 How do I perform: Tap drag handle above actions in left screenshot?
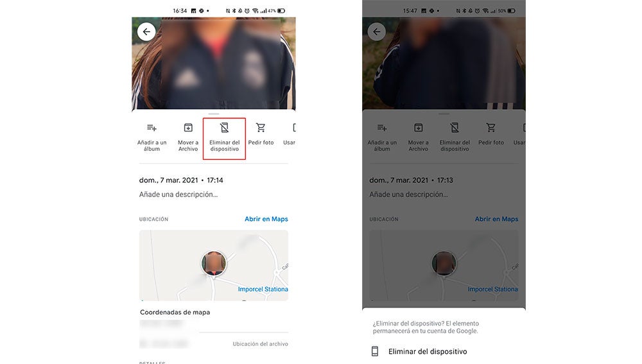(x=214, y=114)
